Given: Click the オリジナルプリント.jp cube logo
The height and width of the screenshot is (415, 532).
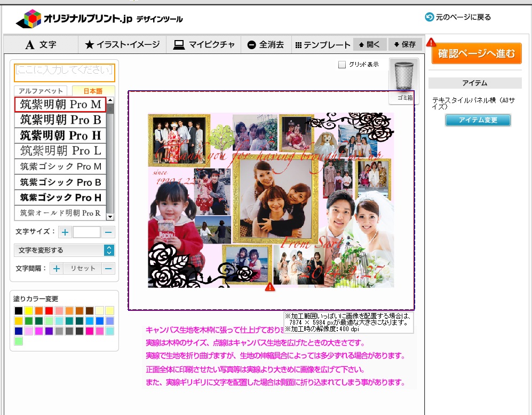Looking at the screenshot, I should coord(28,18).
